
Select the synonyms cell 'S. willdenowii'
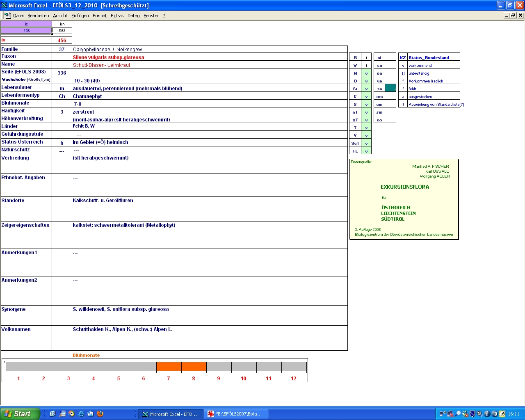point(210,315)
